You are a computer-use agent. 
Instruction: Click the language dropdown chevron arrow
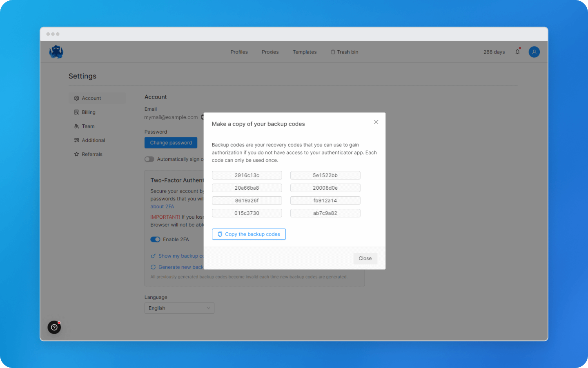point(209,308)
